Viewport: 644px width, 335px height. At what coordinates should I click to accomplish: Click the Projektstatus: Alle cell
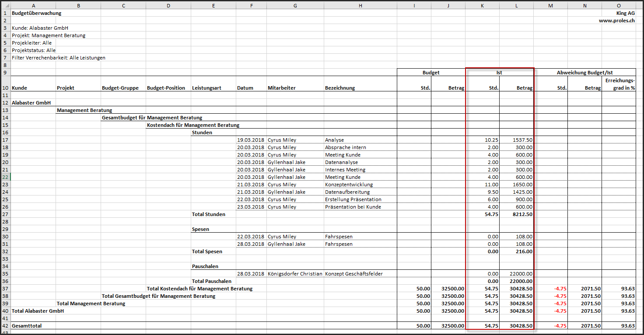coord(34,50)
